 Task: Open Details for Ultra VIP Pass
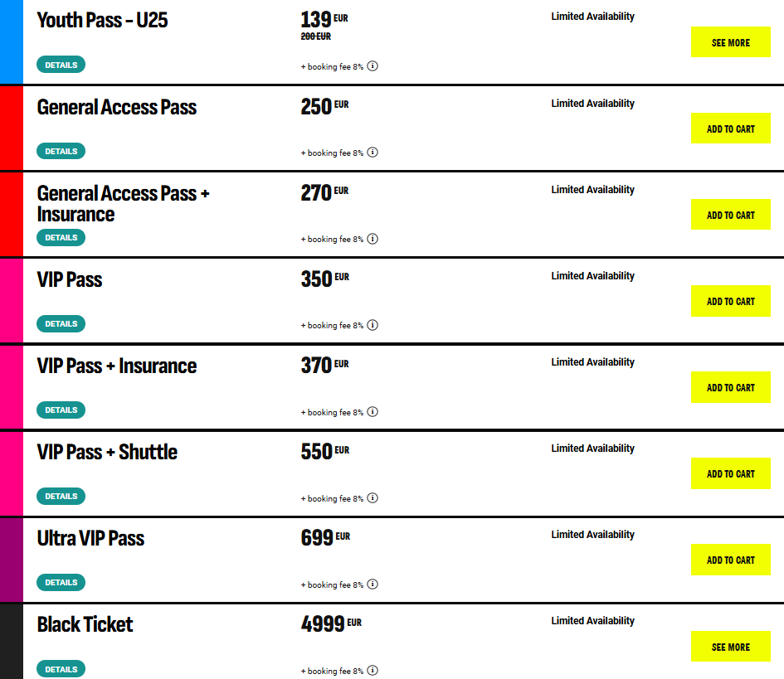[61, 583]
